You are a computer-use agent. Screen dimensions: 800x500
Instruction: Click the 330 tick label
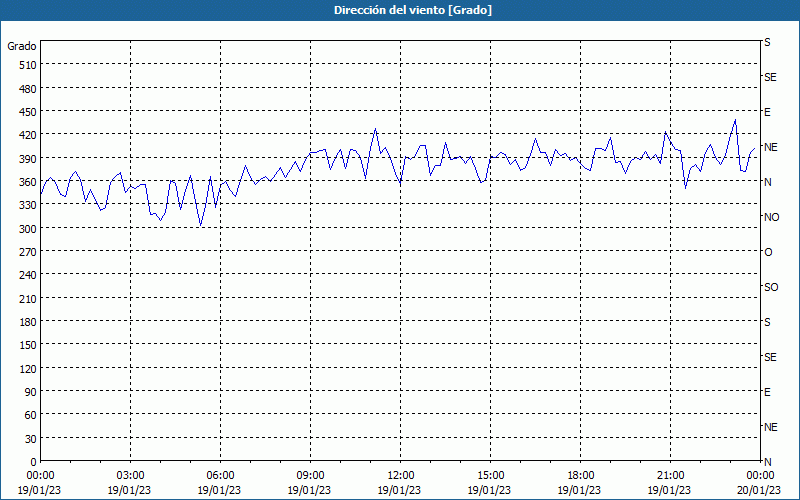point(29,205)
